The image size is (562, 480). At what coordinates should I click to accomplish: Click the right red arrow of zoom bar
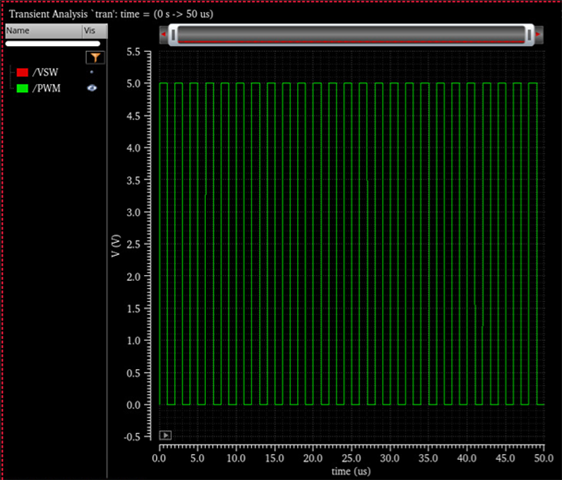[x=538, y=34]
